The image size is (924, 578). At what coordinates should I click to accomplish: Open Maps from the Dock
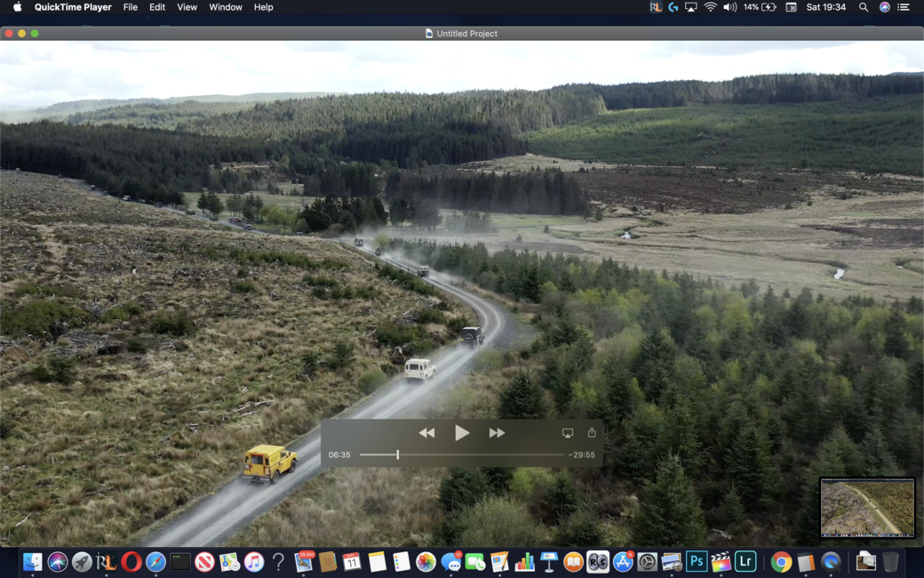point(229,561)
